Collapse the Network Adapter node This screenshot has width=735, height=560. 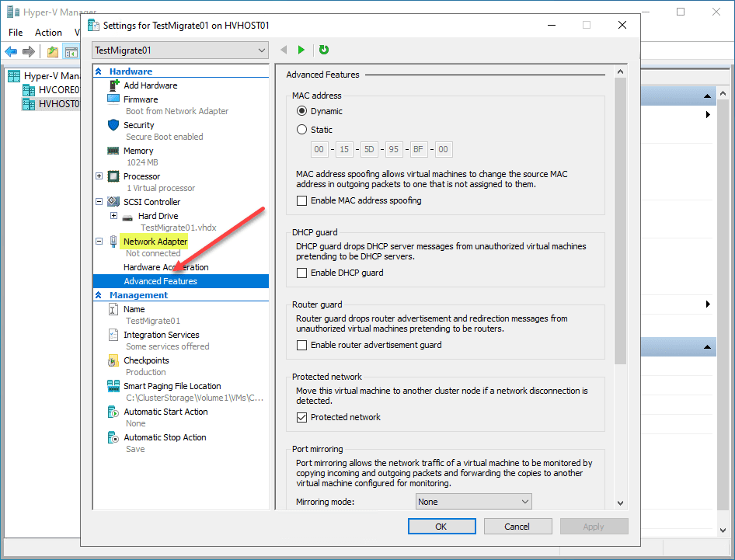click(99, 242)
